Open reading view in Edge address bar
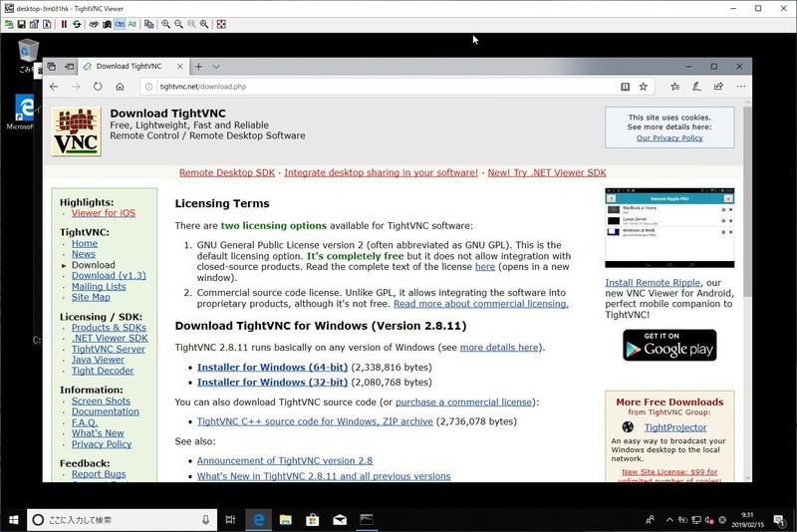797x532 pixels. [626, 87]
